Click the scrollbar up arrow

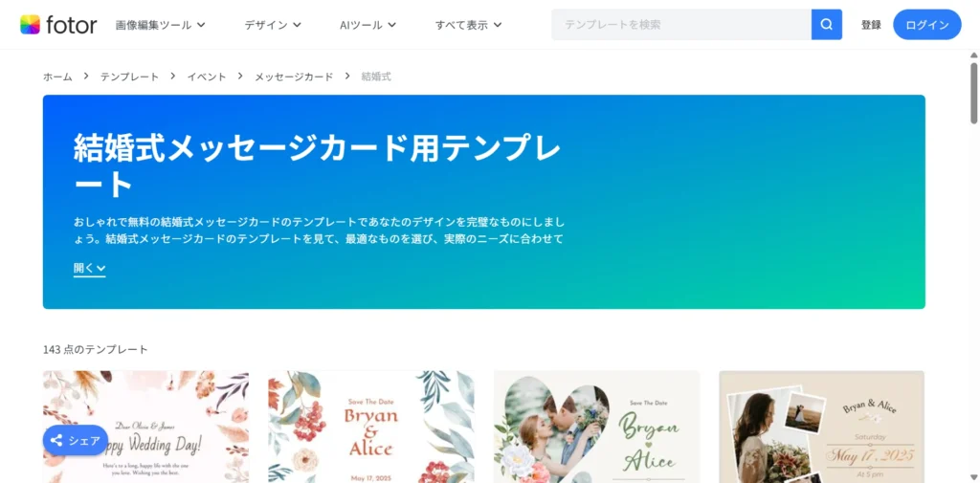point(973,55)
